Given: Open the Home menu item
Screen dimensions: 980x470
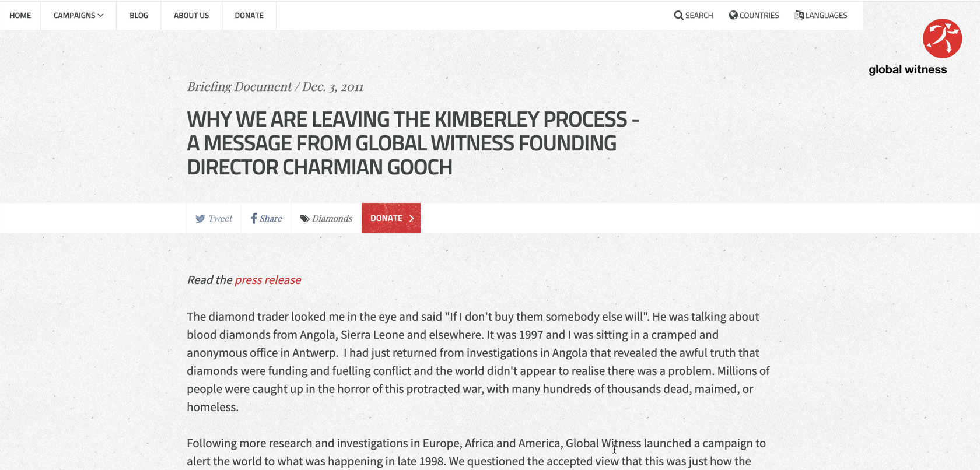Looking at the screenshot, I should tap(20, 15).
